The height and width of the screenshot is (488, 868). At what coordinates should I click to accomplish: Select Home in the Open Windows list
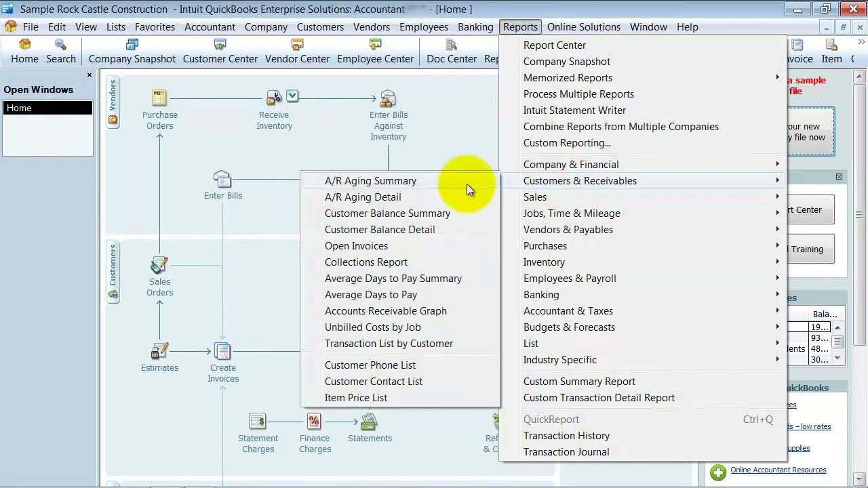(47, 108)
